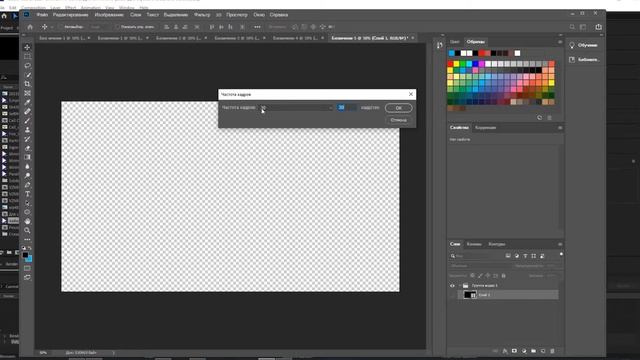Click create new group folder icon in Layers panel
The height and width of the screenshot is (360, 640).
(533, 351)
